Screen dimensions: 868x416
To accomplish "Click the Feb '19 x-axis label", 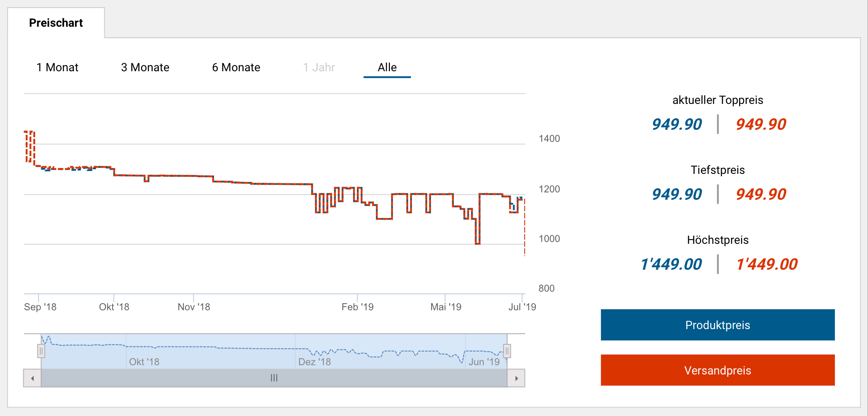I will [357, 307].
